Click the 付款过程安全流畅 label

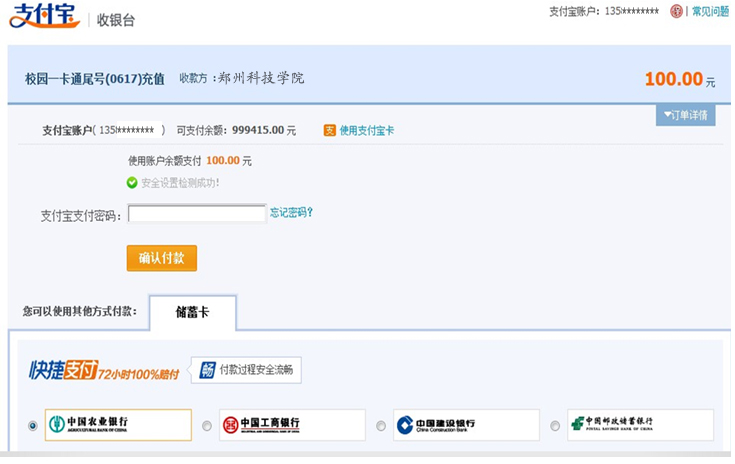[x=256, y=370]
